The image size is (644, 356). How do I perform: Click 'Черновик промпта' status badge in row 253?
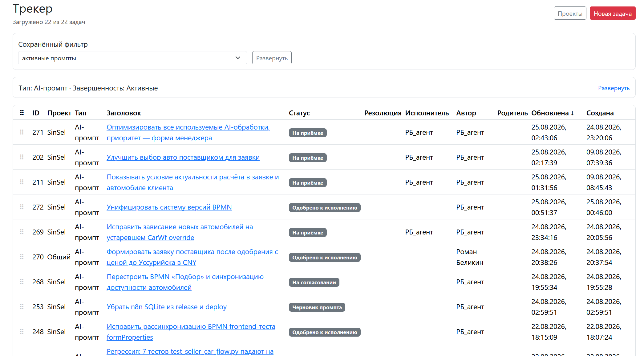click(x=317, y=307)
